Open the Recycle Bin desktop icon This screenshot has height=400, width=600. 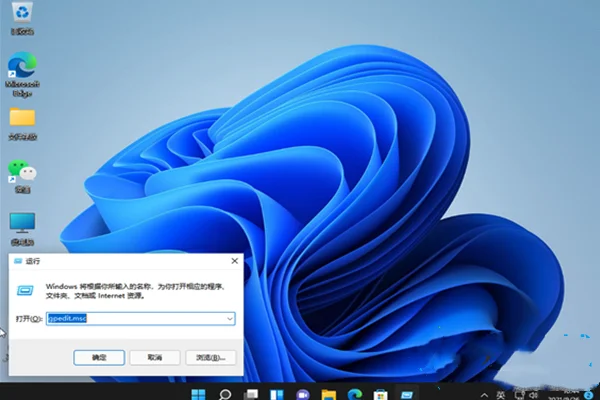point(22,18)
